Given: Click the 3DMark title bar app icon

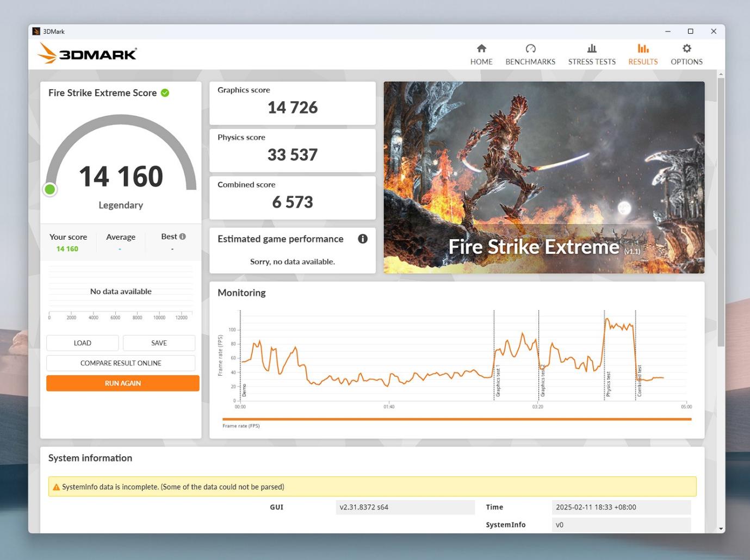Looking at the screenshot, I should click(x=36, y=32).
